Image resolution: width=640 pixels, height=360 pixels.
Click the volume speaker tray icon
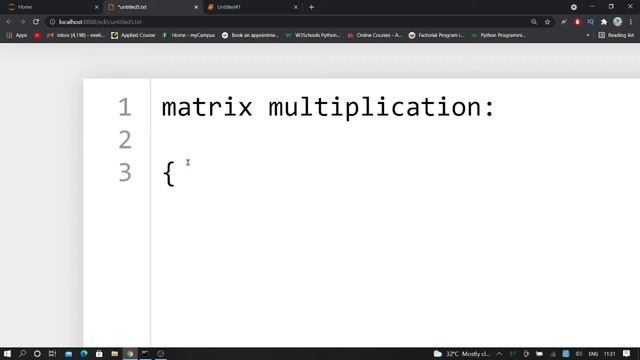tap(579, 354)
